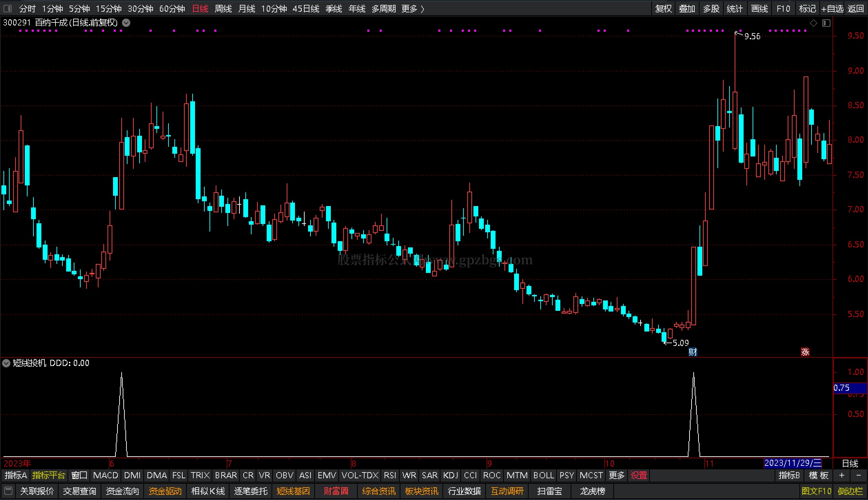Screen dimensions: 868x500
Task: Switch to 分时 view
Action: click(27, 9)
